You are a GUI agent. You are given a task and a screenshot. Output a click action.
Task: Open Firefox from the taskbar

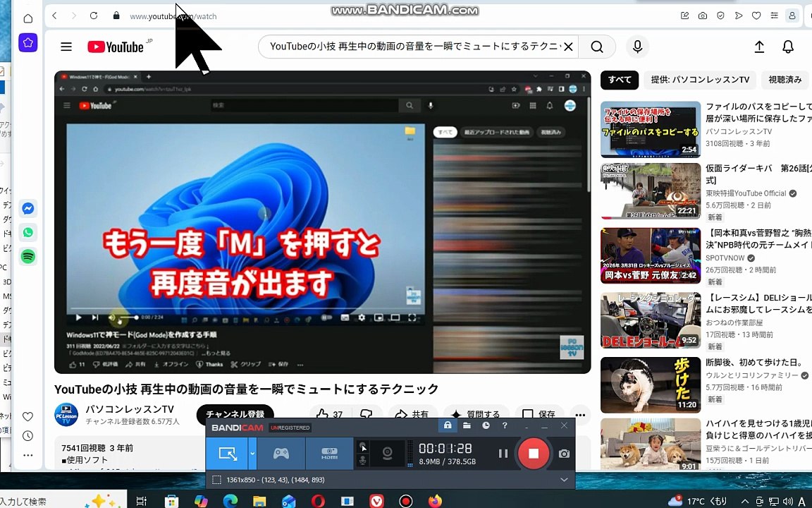click(x=436, y=501)
